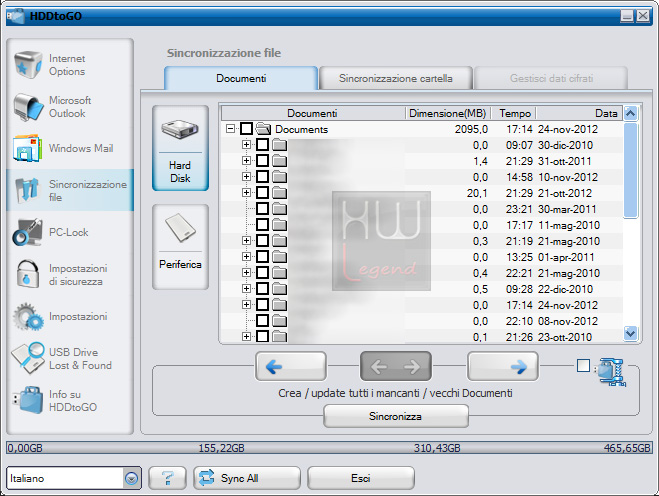This screenshot has height=496, width=659.
Task: Expand the folder at 21:19 21-mag-2010
Action: 247,240
